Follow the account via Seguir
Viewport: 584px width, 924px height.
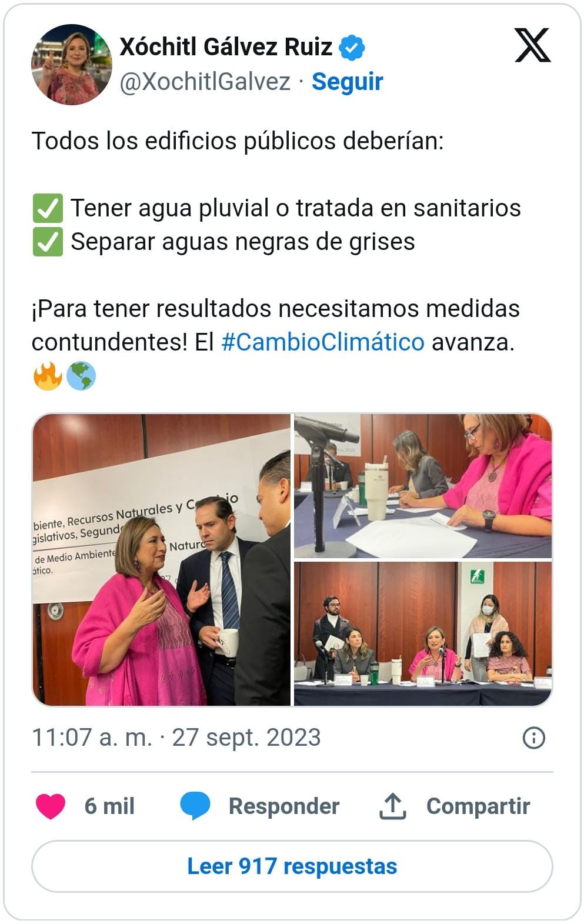[x=347, y=82]
